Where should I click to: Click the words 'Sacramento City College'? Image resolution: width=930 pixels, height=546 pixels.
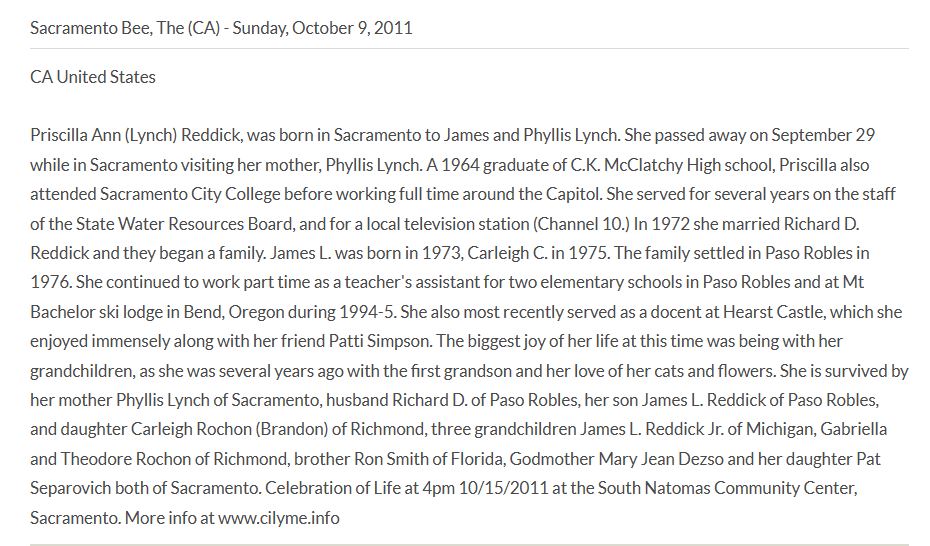pos(190,194)
